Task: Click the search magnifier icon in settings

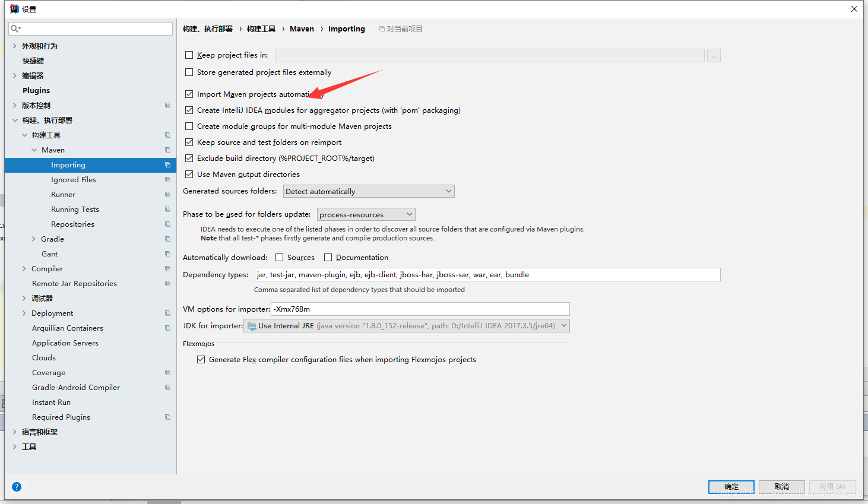Action: coord(15,28)
